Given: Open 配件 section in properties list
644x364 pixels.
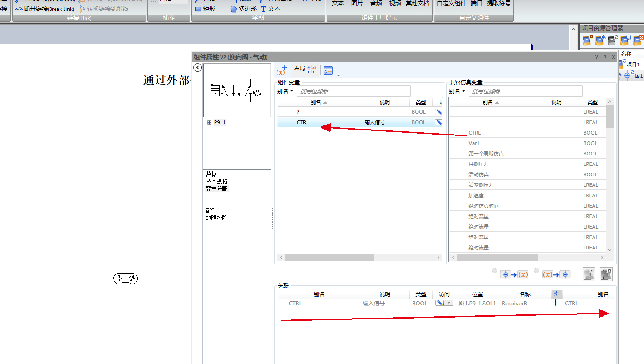Looking at the screenshot, I should coord(211,210).
